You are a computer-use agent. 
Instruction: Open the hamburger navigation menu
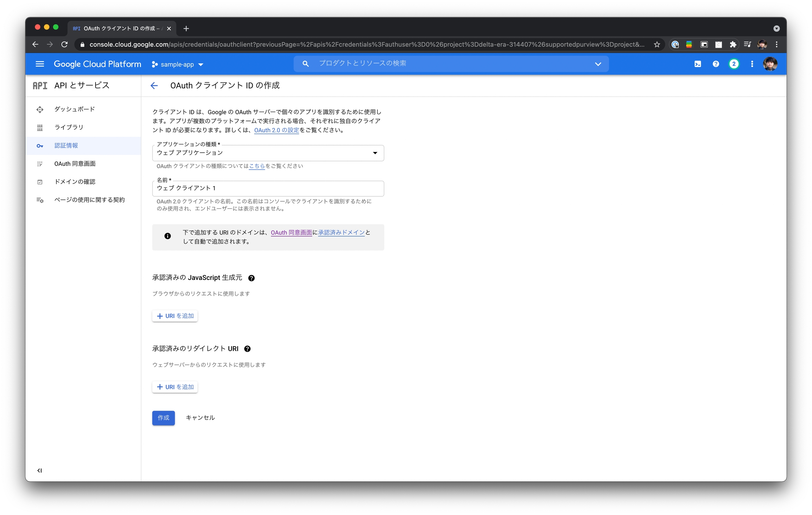(x=40, y=64)
